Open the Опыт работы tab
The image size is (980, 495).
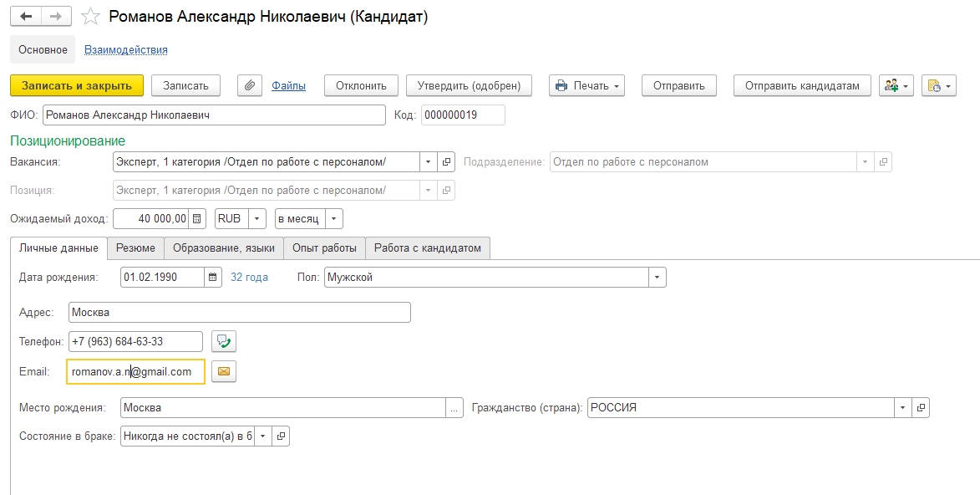coord(324,247)
